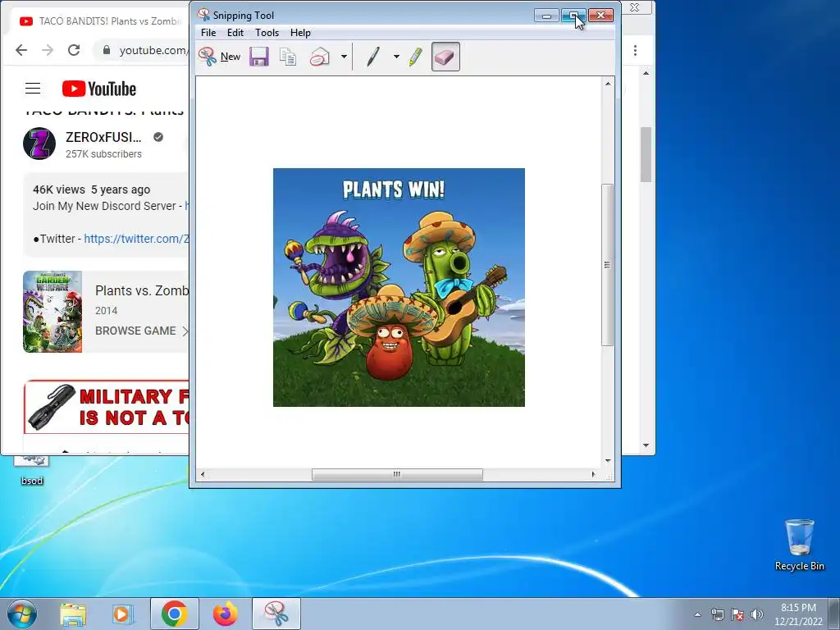Image resolution: width=840 pixels, height=630 pixels.
Task: Select the Recycle Bin desktop icon
Action: [799, 545]
